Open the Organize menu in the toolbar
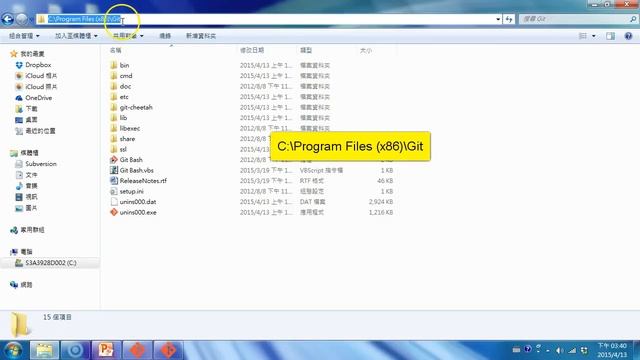The height and width of the screenshot is (360, 640). point(24,36)
